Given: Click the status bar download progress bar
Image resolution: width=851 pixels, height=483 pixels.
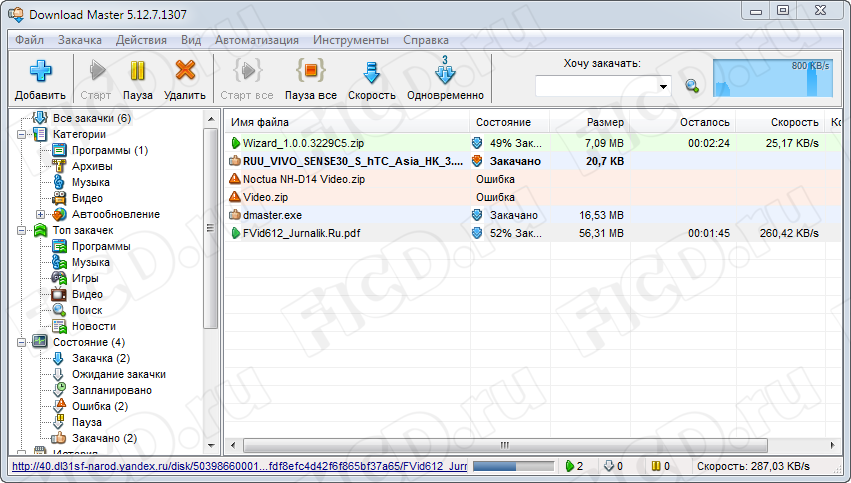Looking at the screenshot, I should (513, 466).
